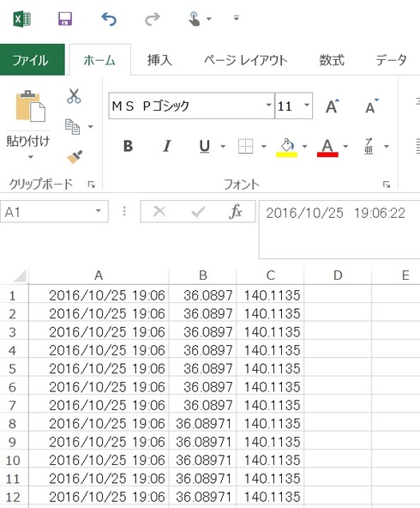
Task: Select the Format Painter brush
Action: coord(75,157)
